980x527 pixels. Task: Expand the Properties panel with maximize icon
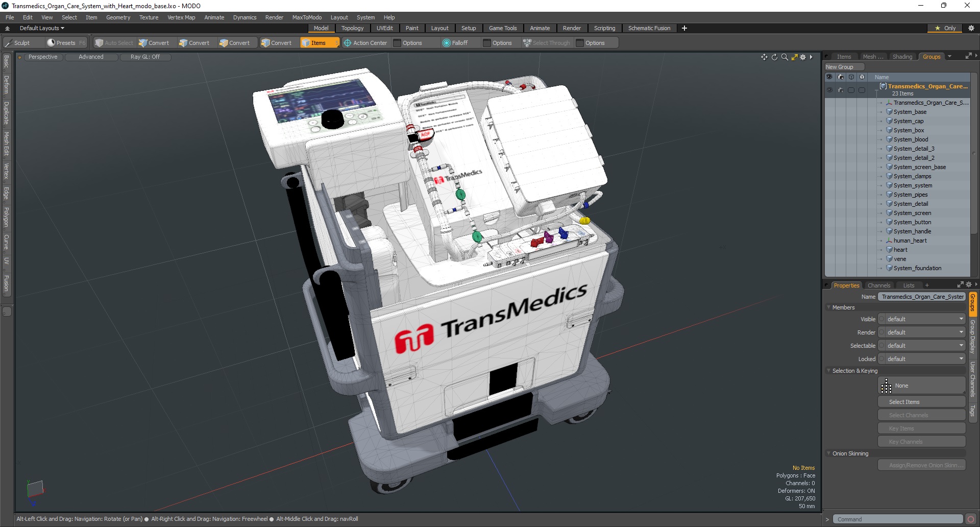[x=960, y=285]
